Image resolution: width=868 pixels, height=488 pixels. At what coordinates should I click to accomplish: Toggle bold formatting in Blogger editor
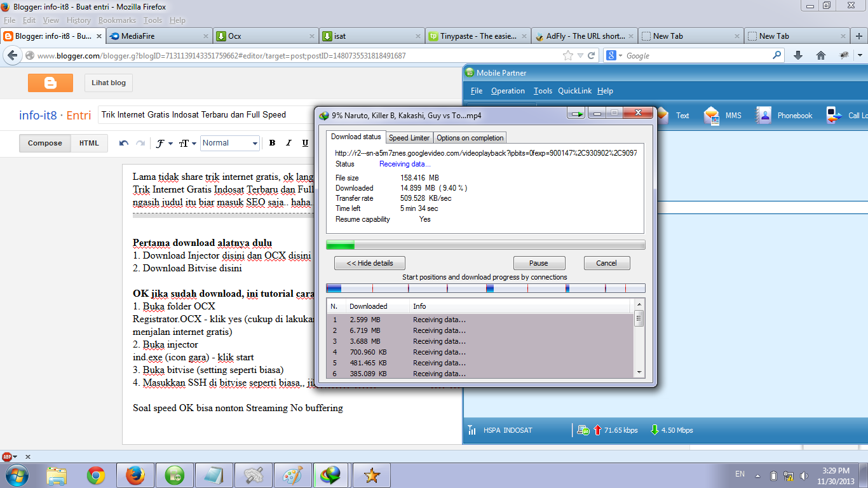pos(272,143)
